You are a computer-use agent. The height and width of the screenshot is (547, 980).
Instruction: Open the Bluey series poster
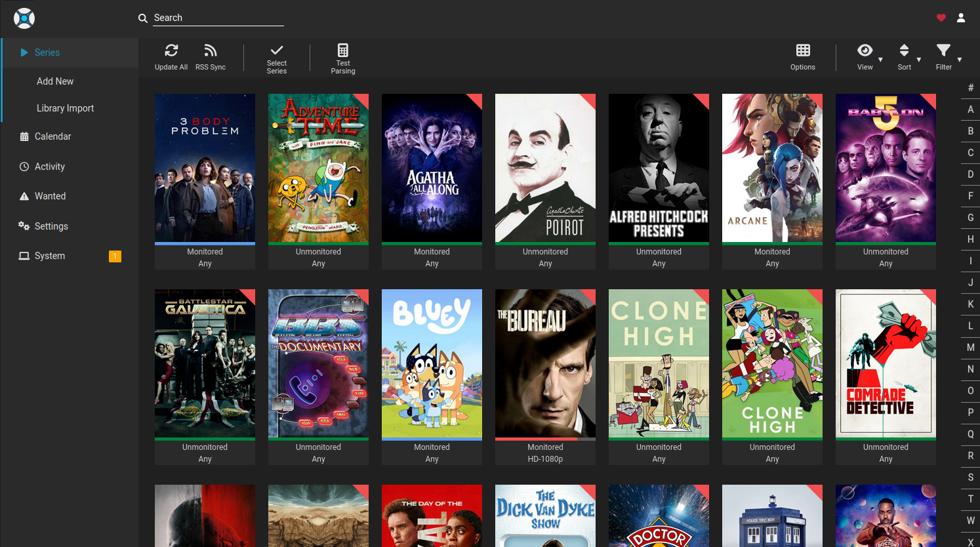432,363
